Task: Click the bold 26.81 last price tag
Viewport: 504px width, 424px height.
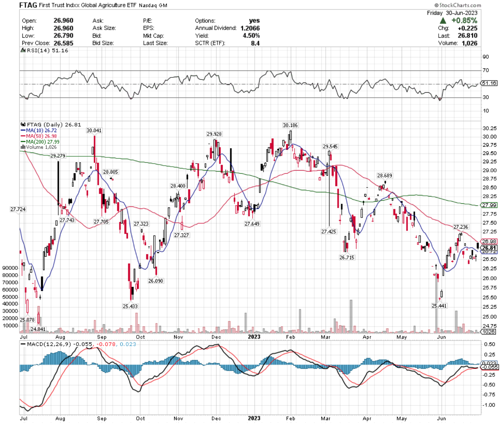Action: [489, 248]
